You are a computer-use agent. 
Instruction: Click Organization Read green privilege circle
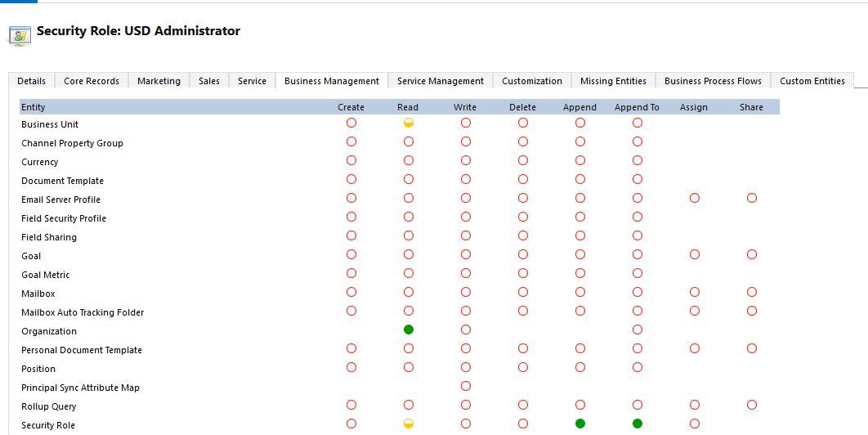[409, 330]
